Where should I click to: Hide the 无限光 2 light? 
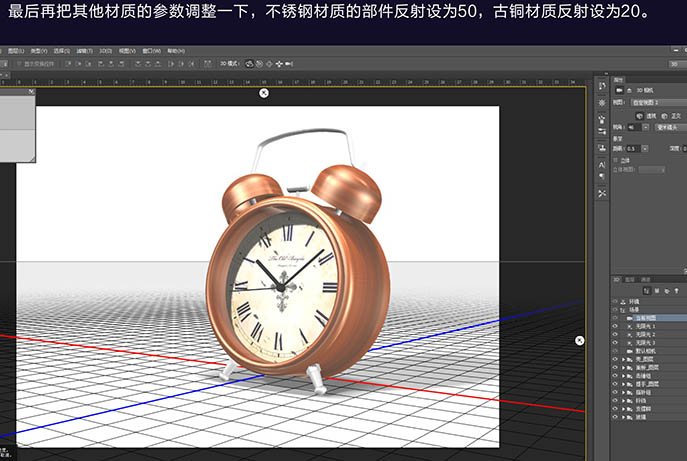pos(615,334)
